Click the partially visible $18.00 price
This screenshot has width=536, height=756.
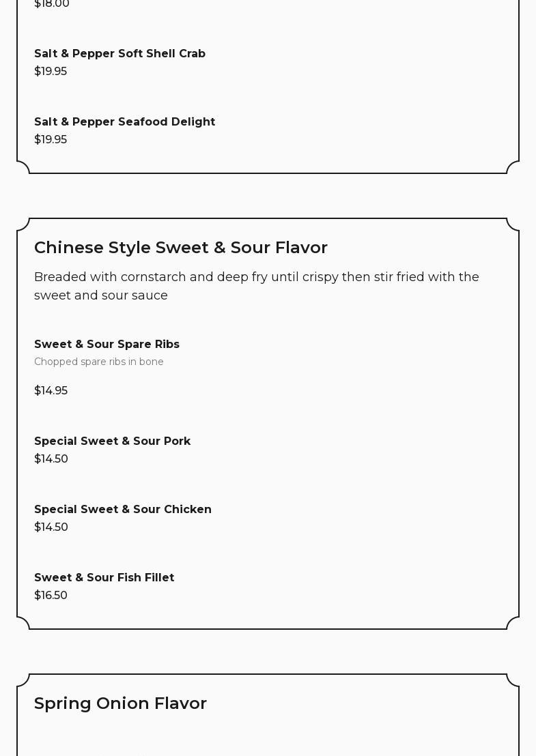click(52, 4)
